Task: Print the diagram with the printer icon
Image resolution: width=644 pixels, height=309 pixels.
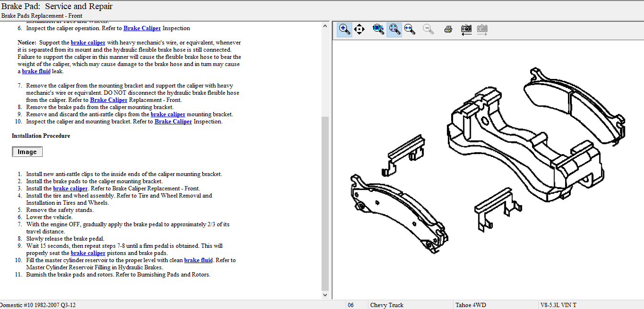Action: pyautogui.click(x=448, y=29)
